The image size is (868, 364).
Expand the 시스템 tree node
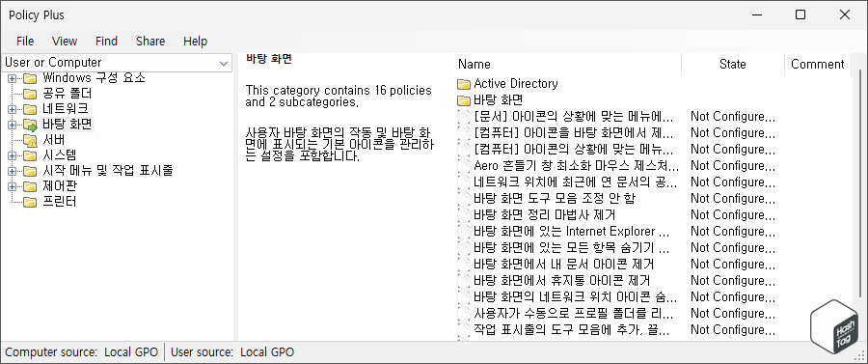[x=12, y=155]
